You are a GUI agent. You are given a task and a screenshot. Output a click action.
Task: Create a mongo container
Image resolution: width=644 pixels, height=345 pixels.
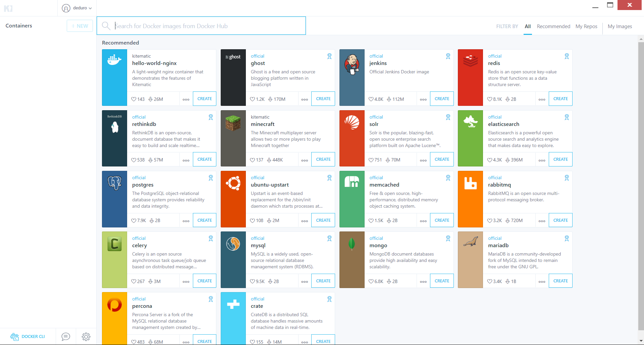click(x=442, y=281)
